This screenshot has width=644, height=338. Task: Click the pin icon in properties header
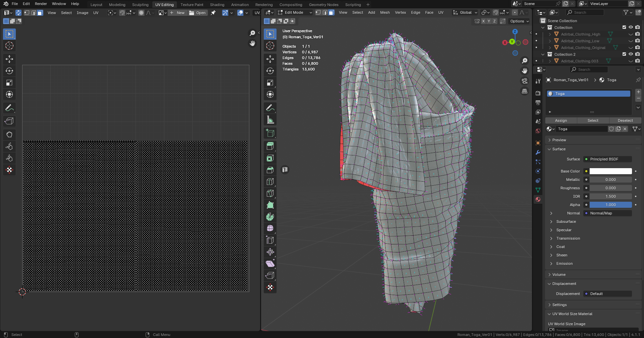pyautogui.click(x=638, y=80)
